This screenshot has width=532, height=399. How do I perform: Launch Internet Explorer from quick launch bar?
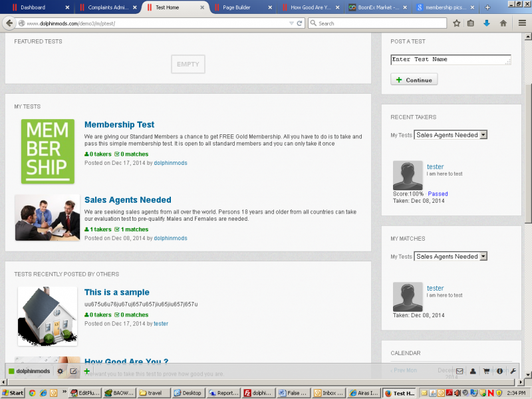pos(43,393)
